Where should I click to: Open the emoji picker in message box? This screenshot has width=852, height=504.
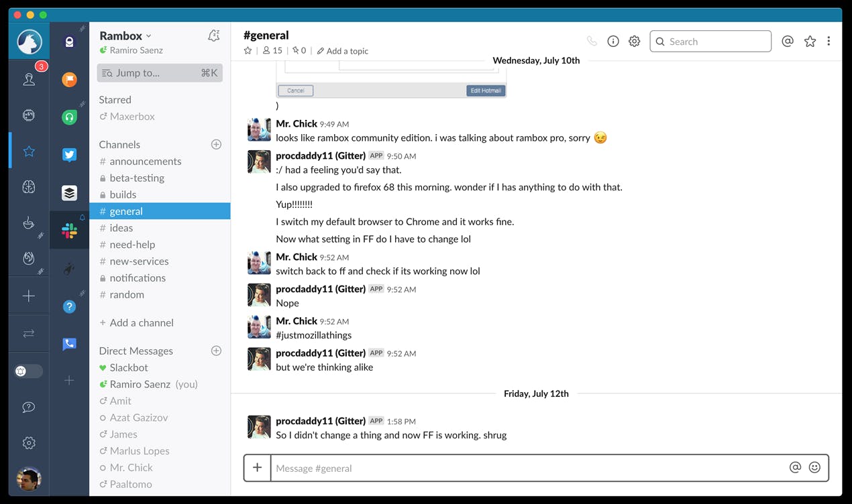point(814,468)
